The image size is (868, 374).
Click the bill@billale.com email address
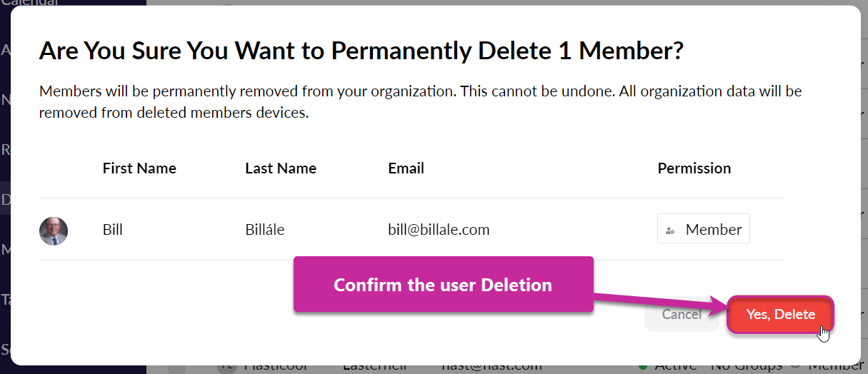pos(439,230)
